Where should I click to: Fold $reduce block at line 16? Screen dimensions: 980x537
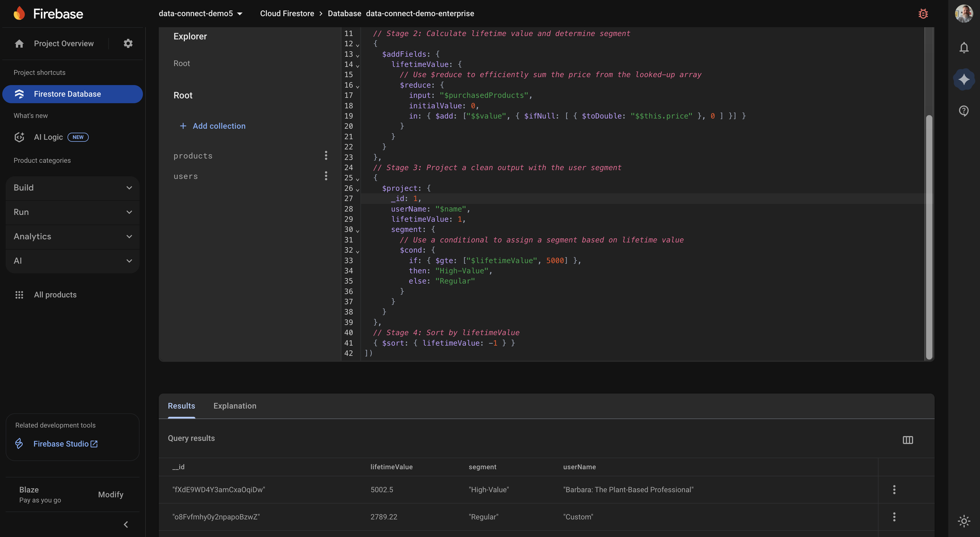[x=357, y=86]
